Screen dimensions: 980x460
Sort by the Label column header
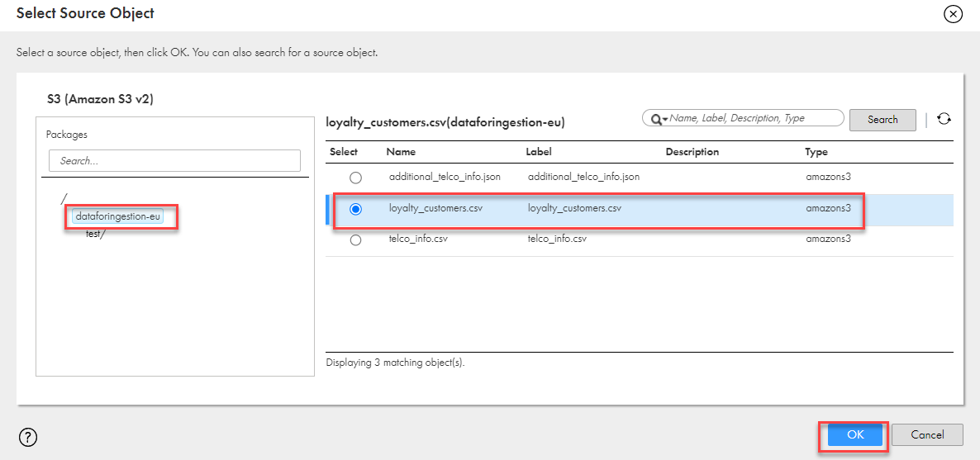539,152
